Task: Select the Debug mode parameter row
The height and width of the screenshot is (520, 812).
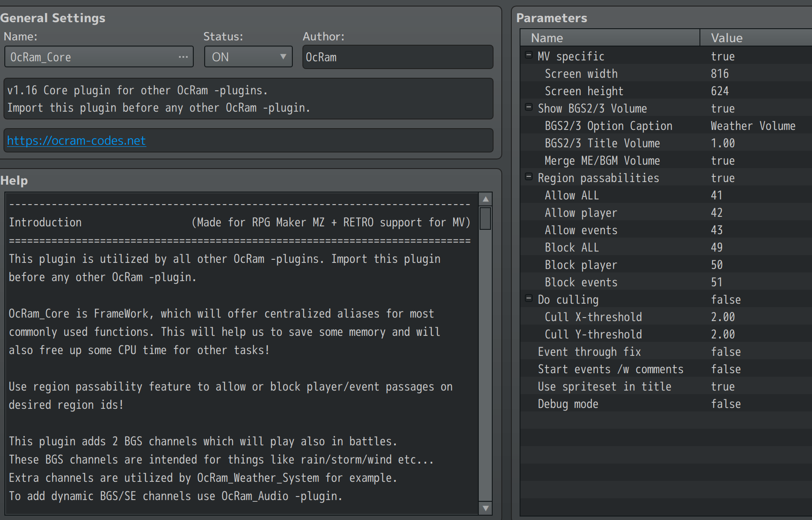Action: tap(666, 404)
